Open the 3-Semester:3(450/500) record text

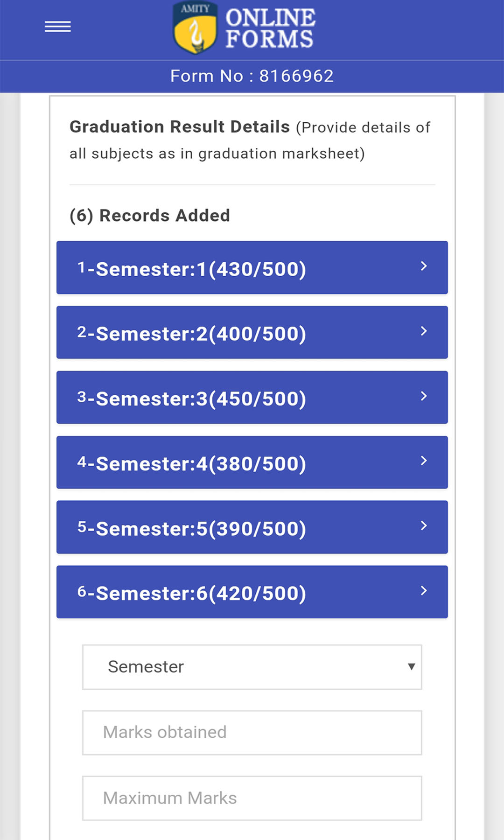click(191, 399)
